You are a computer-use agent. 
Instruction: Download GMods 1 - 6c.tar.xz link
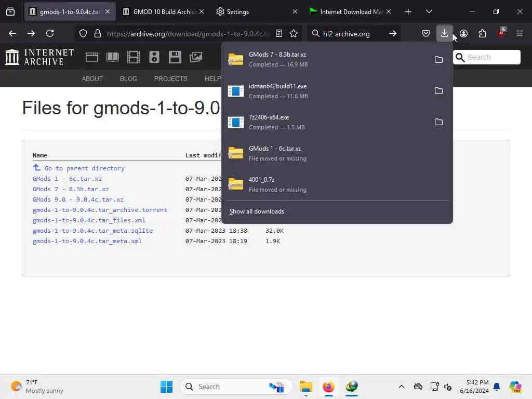tap(67, 179)
